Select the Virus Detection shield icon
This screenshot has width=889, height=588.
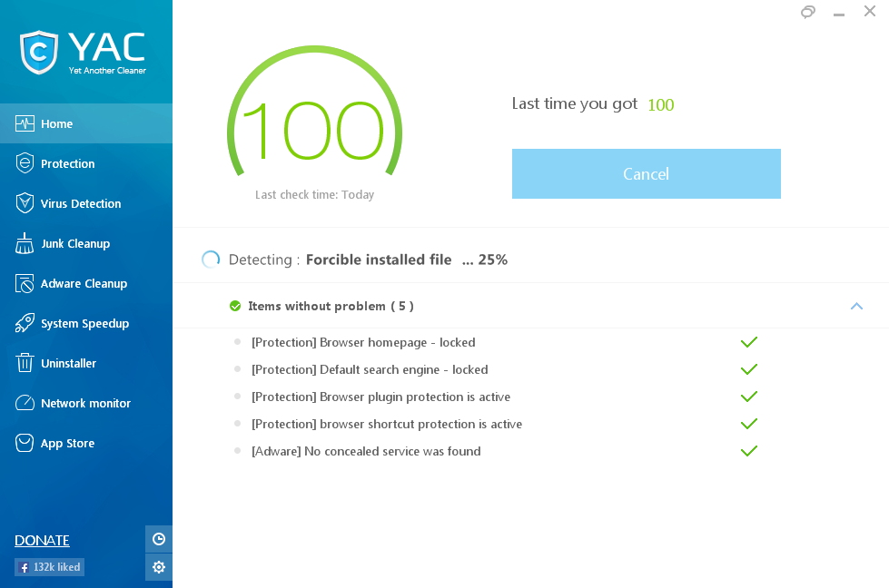click(x=26, y=203)
